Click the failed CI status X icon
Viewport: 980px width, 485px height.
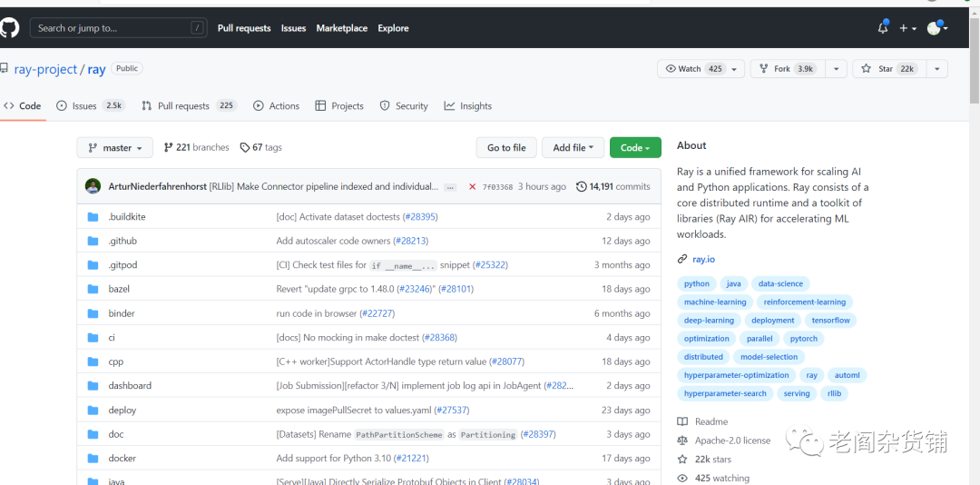(x=473, y=187)
